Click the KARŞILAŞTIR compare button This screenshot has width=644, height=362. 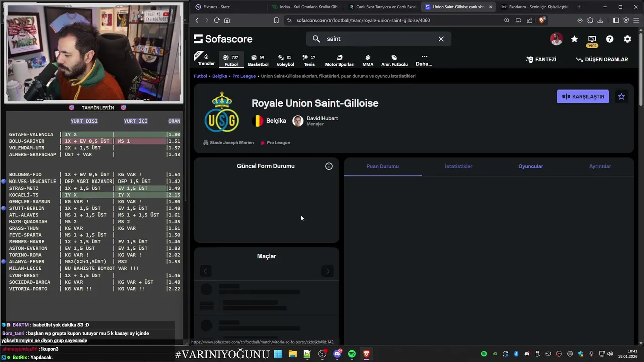583,96
